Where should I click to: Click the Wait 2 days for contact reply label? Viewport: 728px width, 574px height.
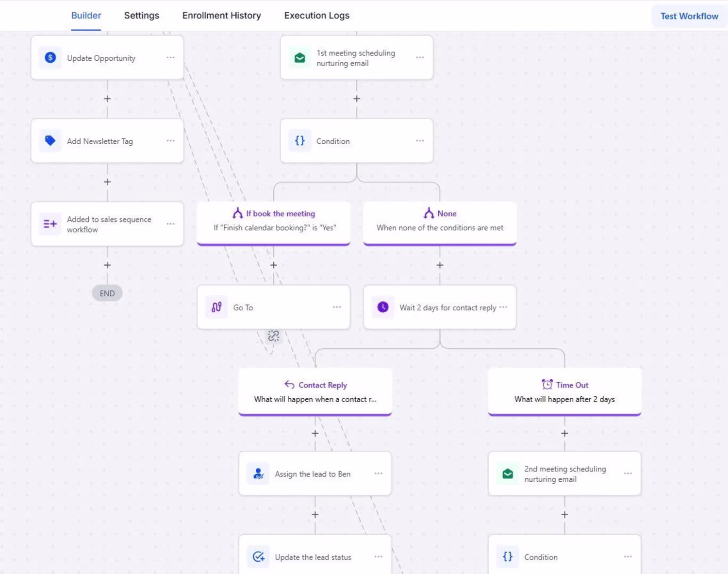tap(448, 308)
